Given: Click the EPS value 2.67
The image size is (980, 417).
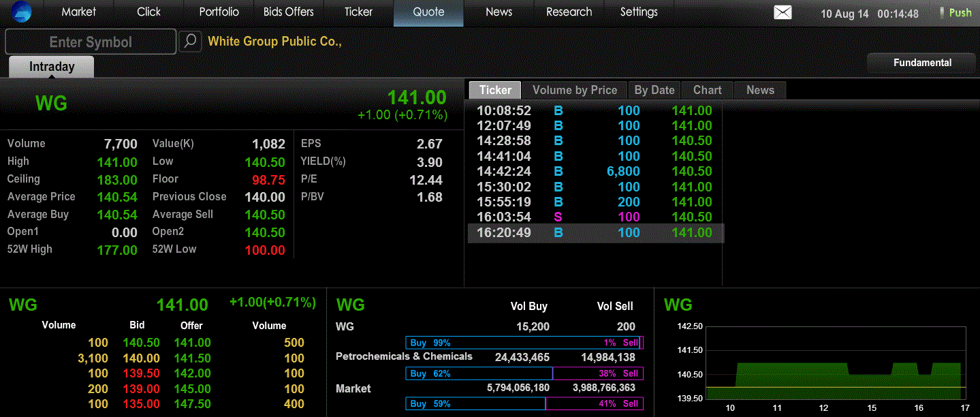Looking at the screenshot, I should point(430,144).
